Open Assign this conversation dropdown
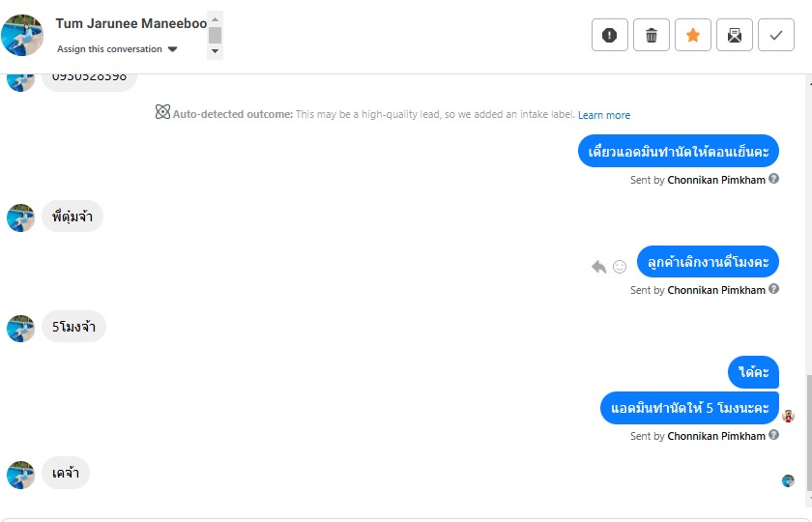Screen dimensions: 812x522 coord(117,49)
